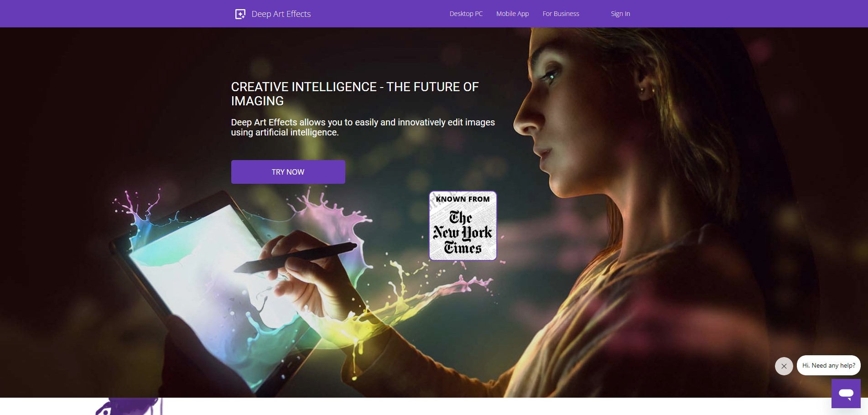Click the KNOWN FROM label on the badge

463,199
